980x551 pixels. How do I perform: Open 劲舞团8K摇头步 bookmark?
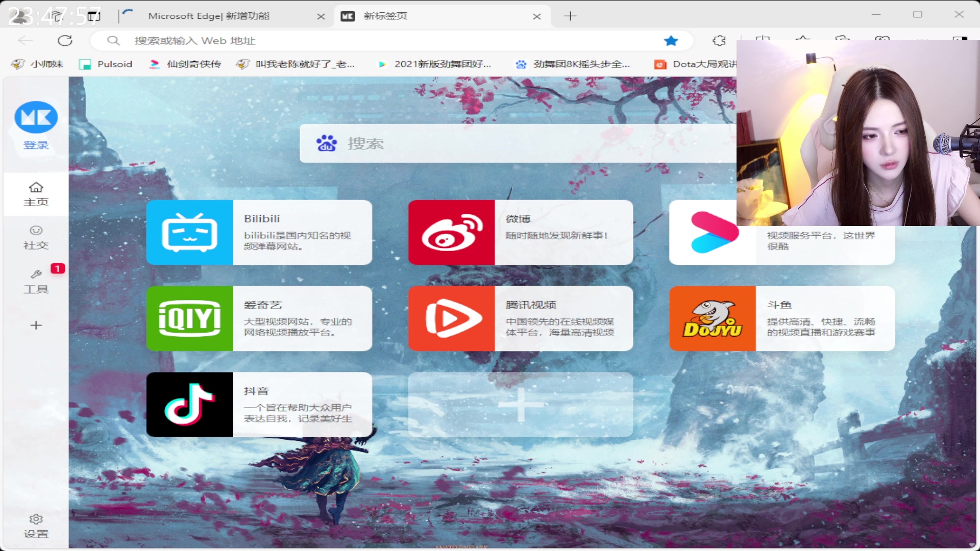point(572,64)
